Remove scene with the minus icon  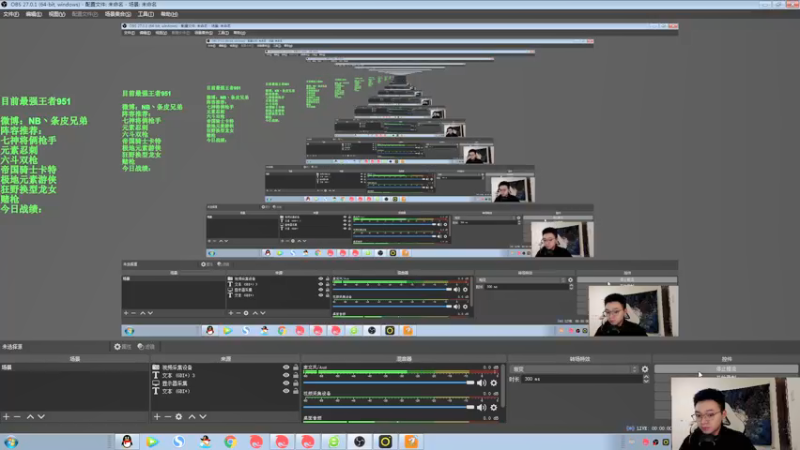[17, 417]
